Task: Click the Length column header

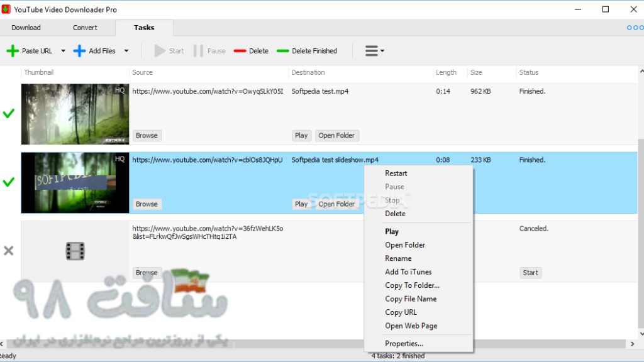Action: pyautogui.click(x=446, y=72)
